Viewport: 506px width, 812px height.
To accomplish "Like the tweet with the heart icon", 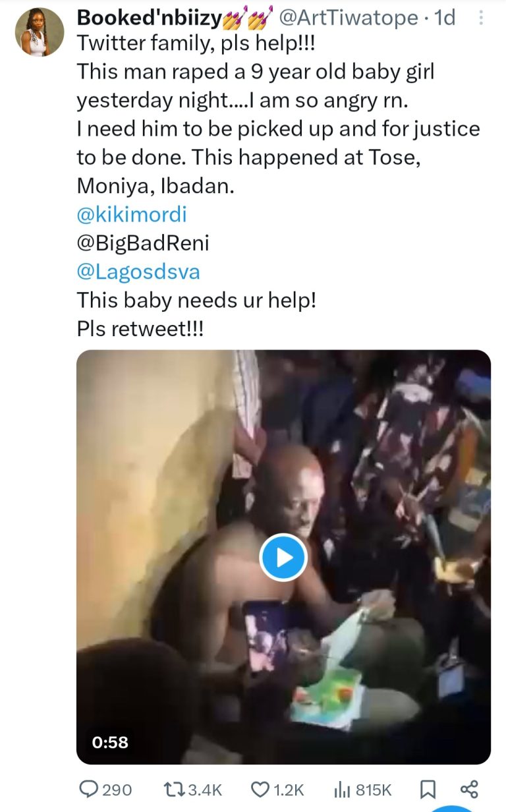I will [x=262, y=789].
